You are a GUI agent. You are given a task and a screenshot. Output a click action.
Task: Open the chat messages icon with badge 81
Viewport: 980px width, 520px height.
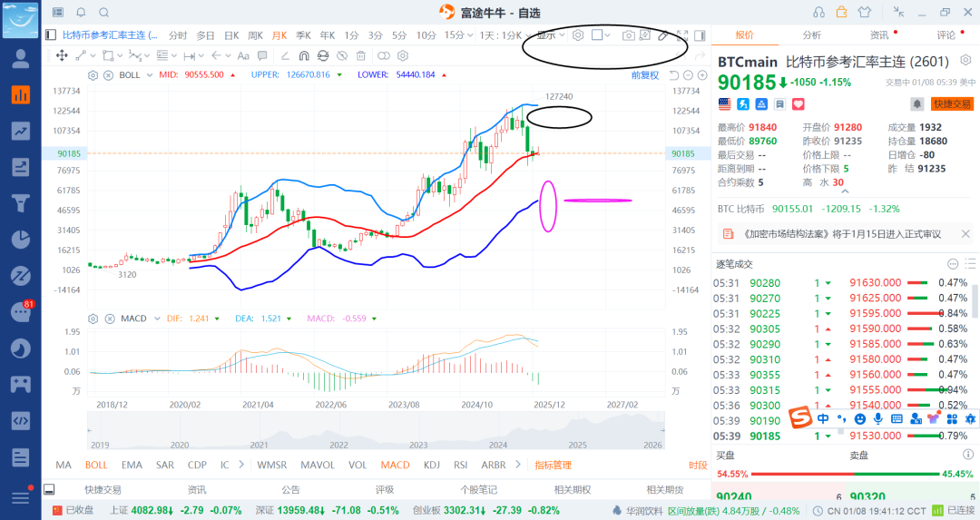click(21, 312)
